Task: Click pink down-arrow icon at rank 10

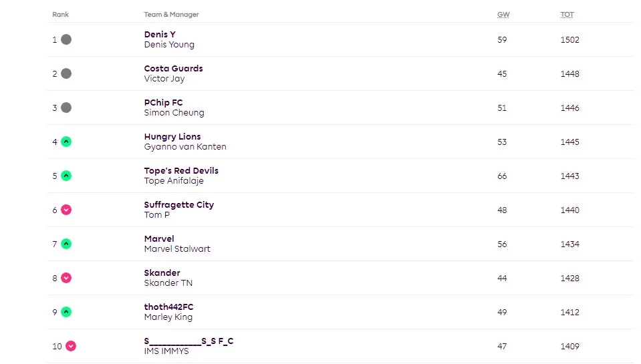Action: [71, 346]
